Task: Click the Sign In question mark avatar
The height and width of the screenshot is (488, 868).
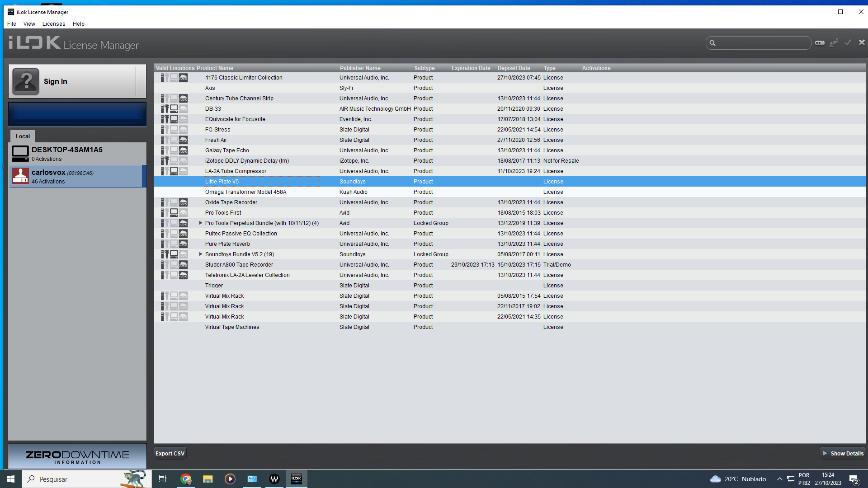Action: (x=26, y=81)
